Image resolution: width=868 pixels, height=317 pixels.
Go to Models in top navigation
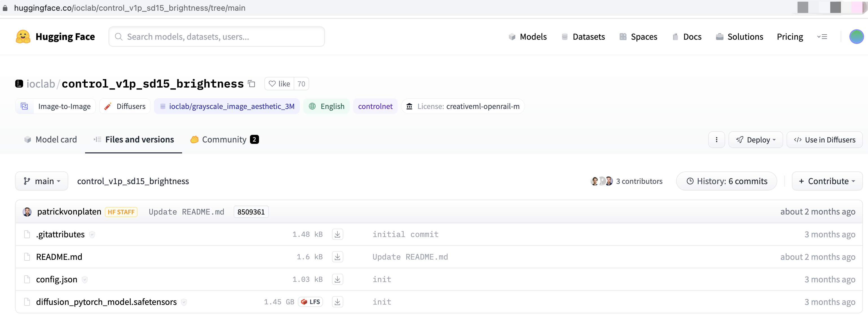pos(527,37)
